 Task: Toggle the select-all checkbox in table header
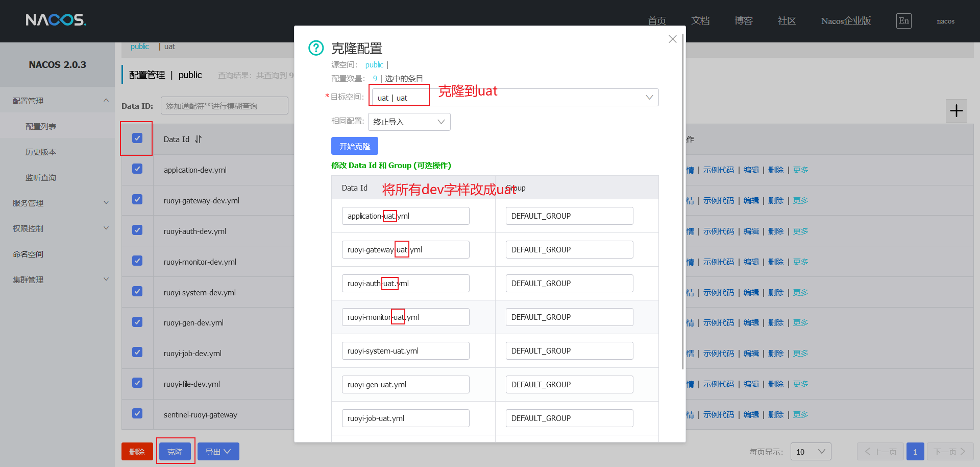137,138
